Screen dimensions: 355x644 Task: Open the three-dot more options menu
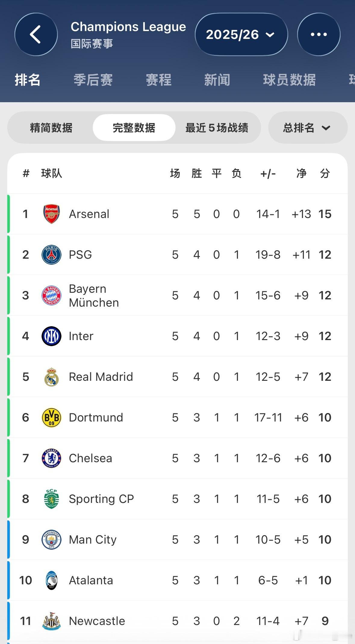pos(319,34)
